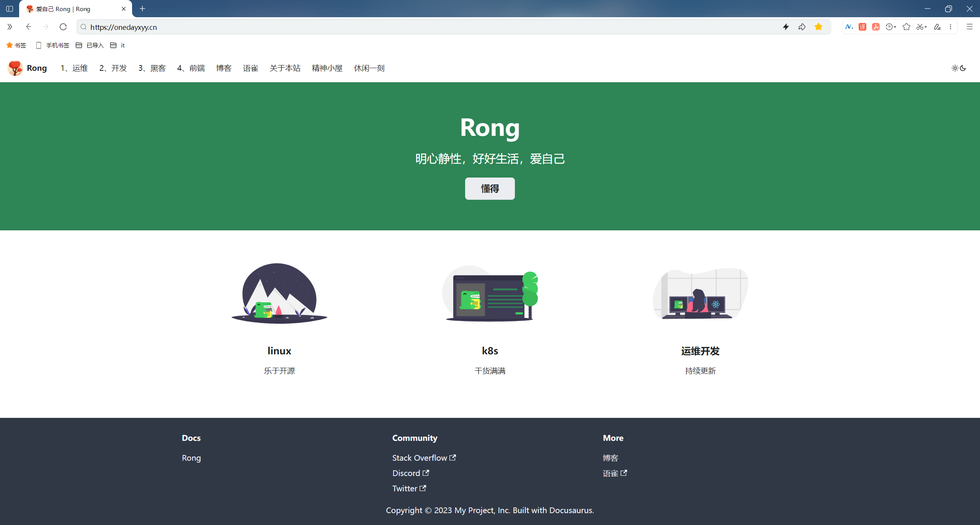Expand the double-chevron toolbar expander
980x525 pixels.
[10, 27]
